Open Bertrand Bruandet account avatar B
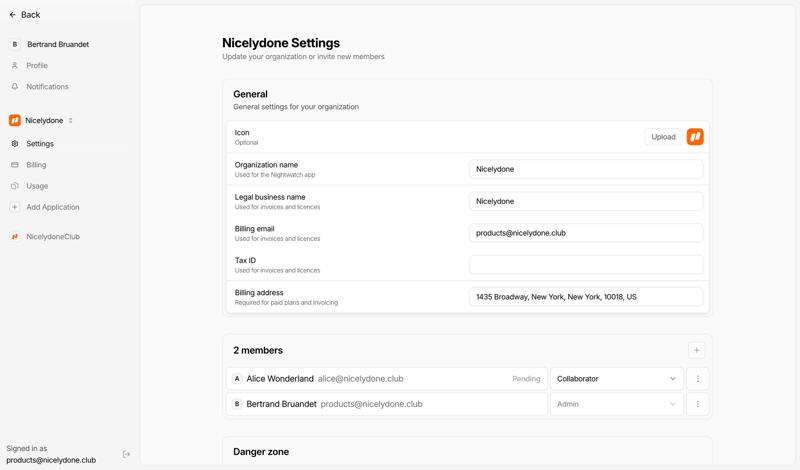Image resolution: width=800 pixels, height=470 pixels. pyautogui.click(x=15, y=44)
